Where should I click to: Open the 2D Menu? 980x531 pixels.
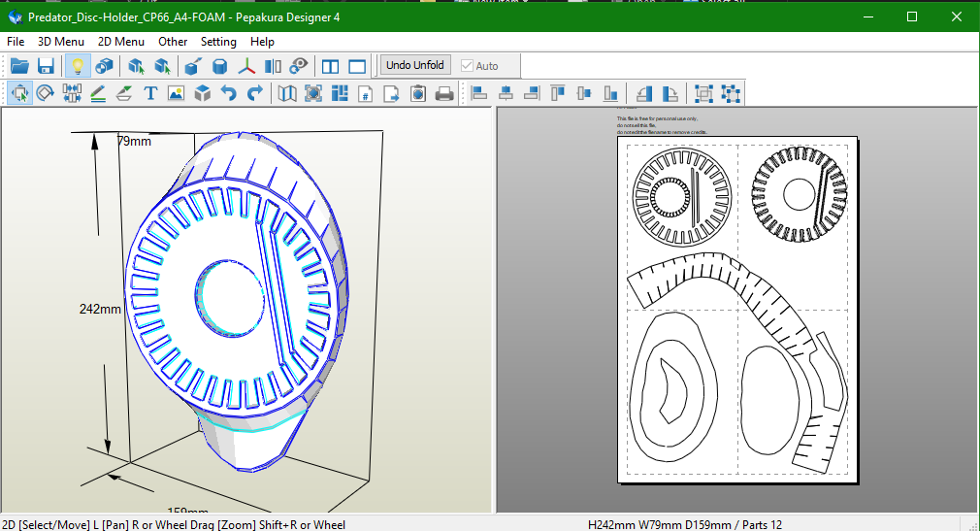[x=120, y=42]
